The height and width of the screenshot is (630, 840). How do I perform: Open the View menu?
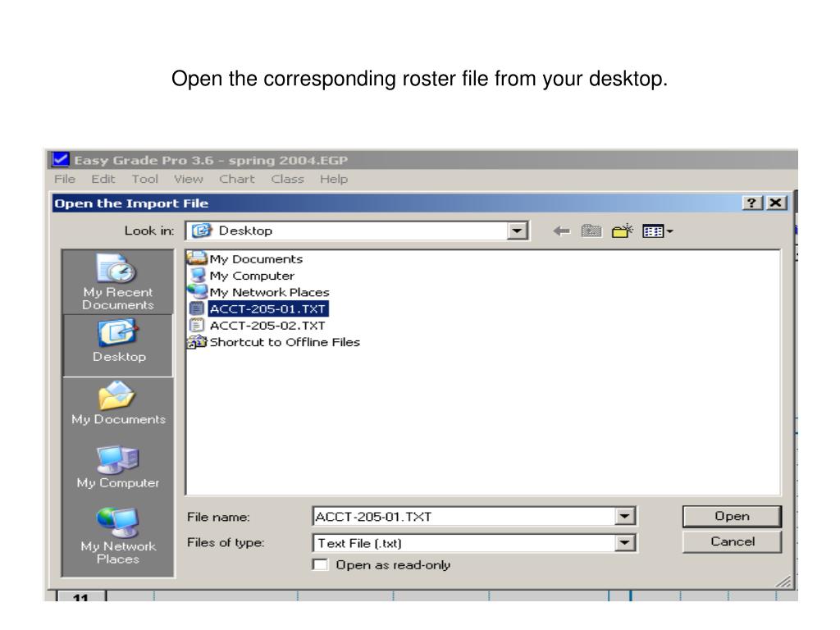pyautogui.click(x=188, y=179)
